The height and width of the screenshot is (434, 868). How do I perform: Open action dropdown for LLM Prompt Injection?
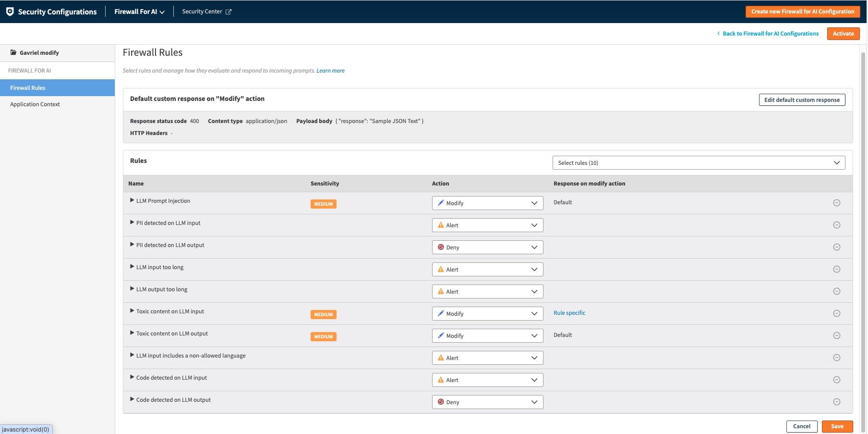(487, 203)
